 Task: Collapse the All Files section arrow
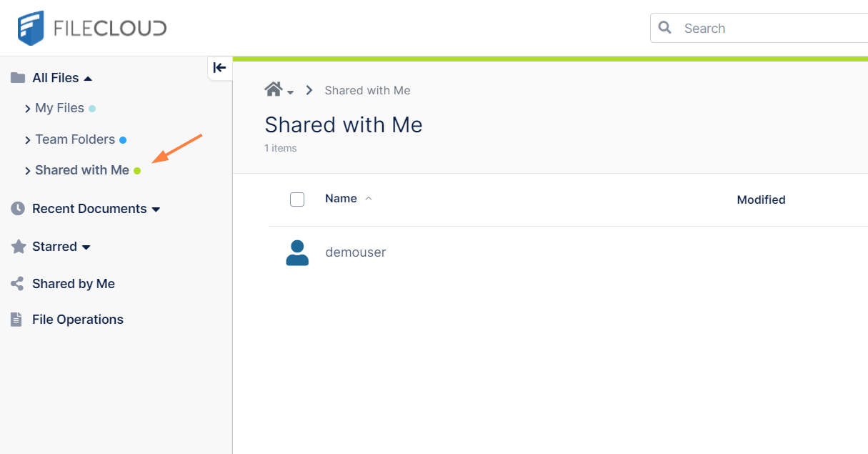[x=88, y=78]
